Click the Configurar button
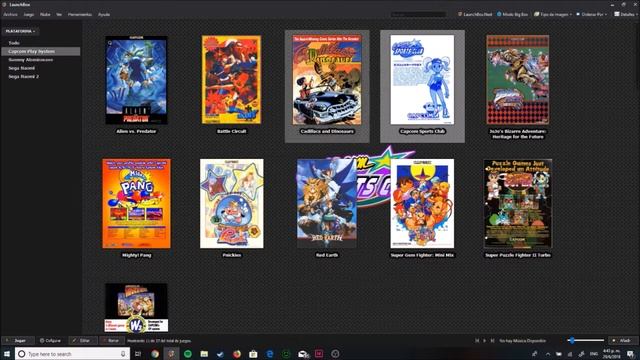 (x=50, y=340)
